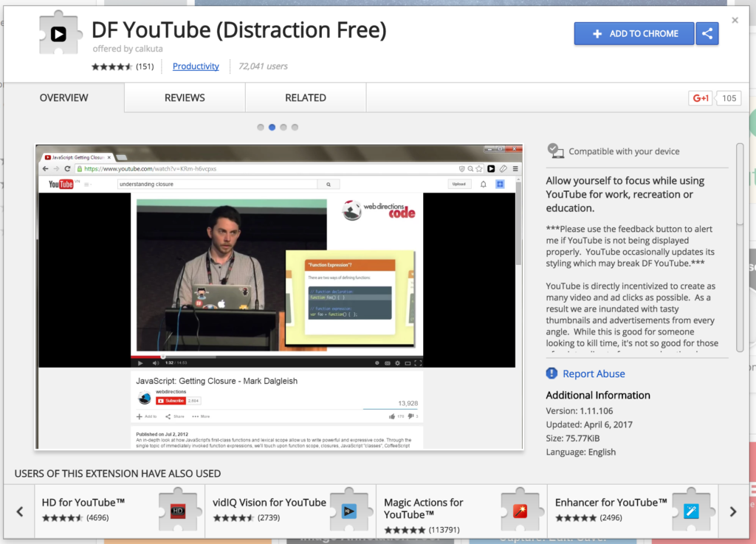756x544 pixels.
Task: Select the second screenshot carousel dot
Action: tap(272, 127)
